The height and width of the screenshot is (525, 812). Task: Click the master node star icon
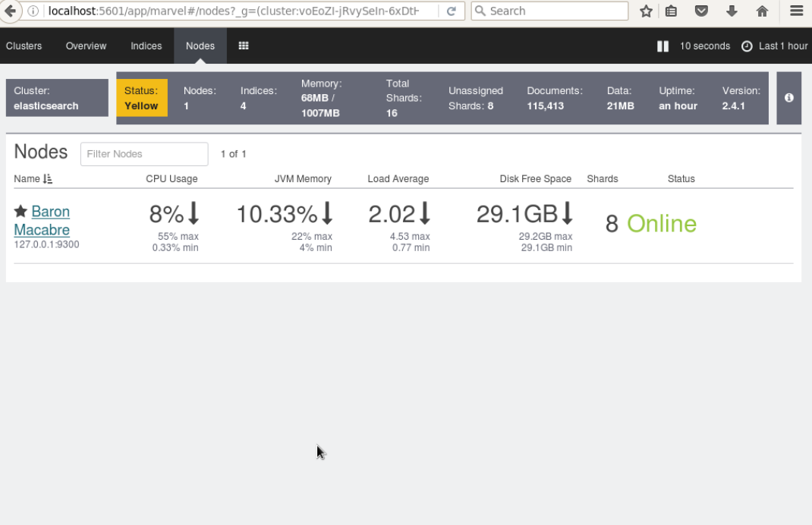pyautogui.click(x=20, y=211)
